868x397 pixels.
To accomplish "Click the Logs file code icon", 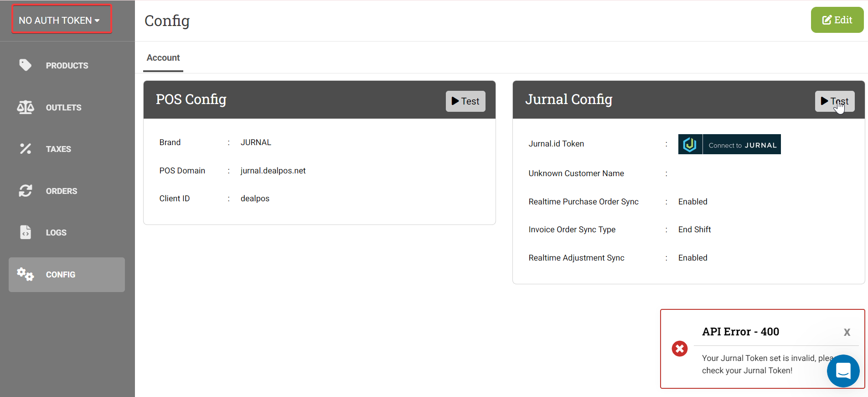I will coord(26,232).
